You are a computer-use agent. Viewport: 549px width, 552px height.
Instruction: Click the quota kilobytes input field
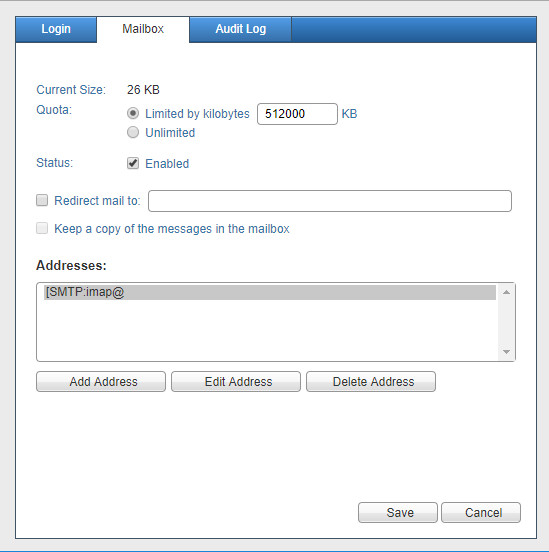[x=297, y=114]
